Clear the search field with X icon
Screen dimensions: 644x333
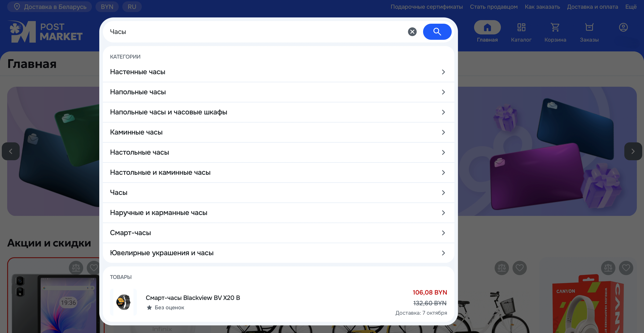(x=412, y=32)
